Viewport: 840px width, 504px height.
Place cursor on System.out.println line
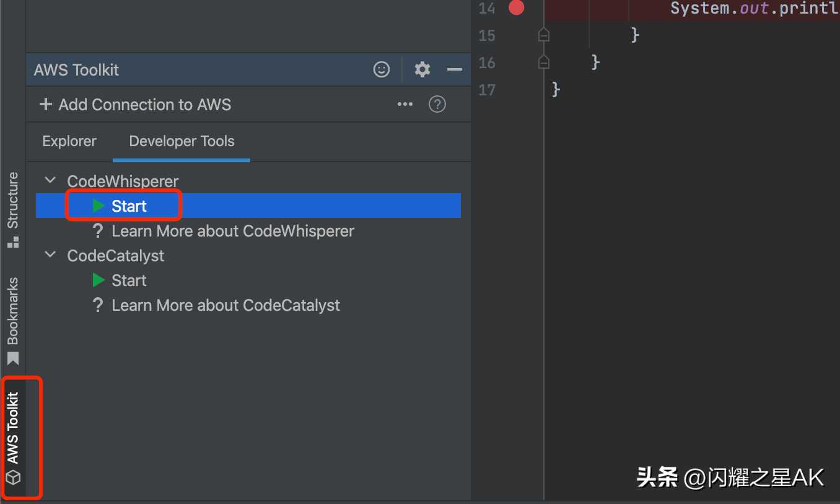(755, 9)
